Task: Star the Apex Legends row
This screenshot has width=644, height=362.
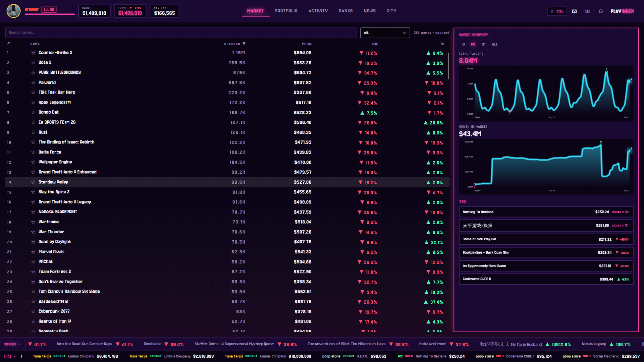Action: point(33,103)
